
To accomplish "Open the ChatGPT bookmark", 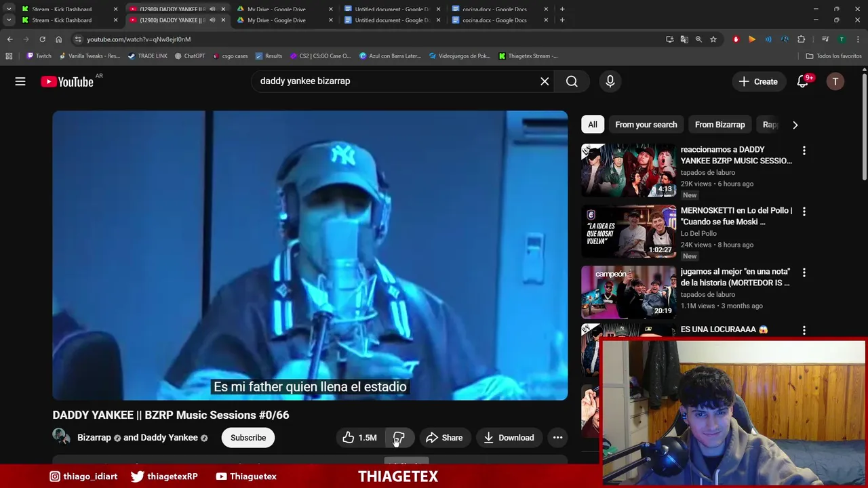I will coord(189,56).
